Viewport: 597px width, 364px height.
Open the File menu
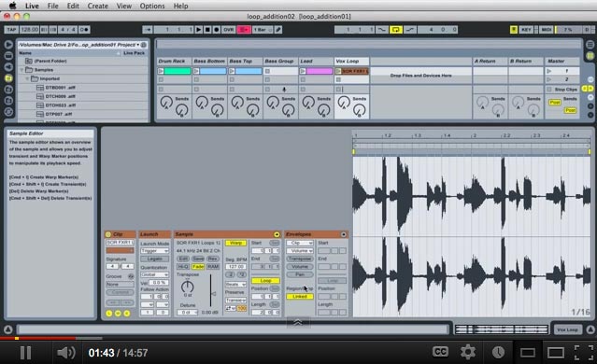pos(52,6)
